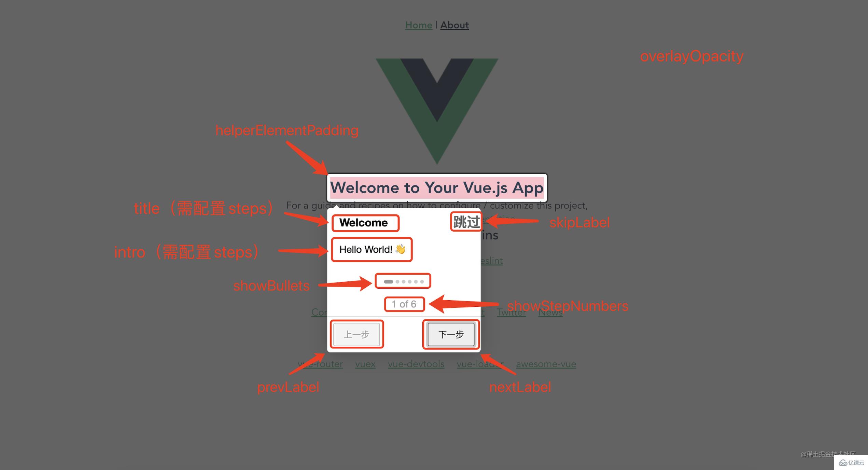Click the intro 'Hello World! 👋' content icon
Viewport: 868px width, 470px height.
click(x=370, y=250)
